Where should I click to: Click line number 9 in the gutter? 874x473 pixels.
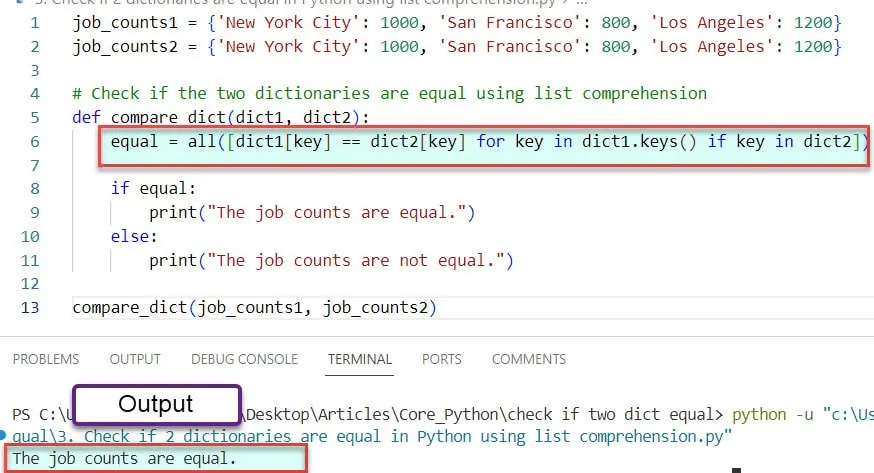point(35,213)
